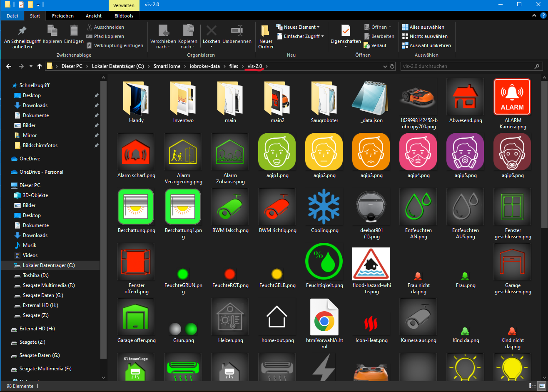Open Musik under Dieser PC

click(30, 245)
